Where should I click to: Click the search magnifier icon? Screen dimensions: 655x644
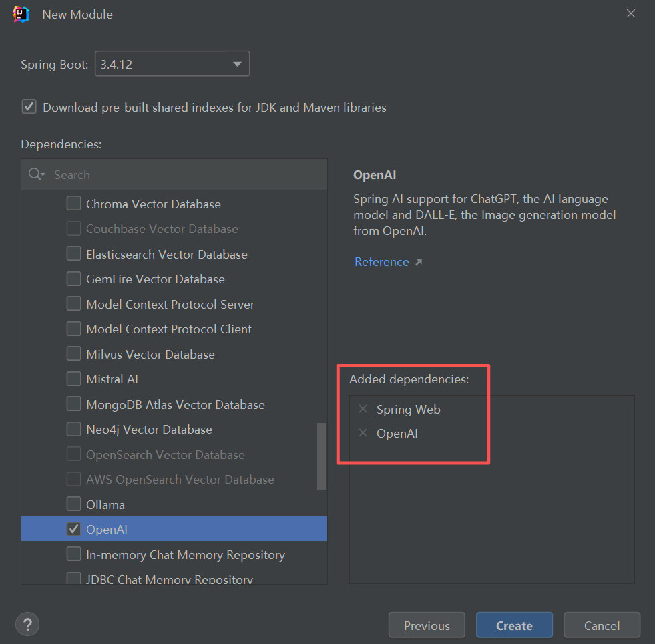tap(35, 174)
